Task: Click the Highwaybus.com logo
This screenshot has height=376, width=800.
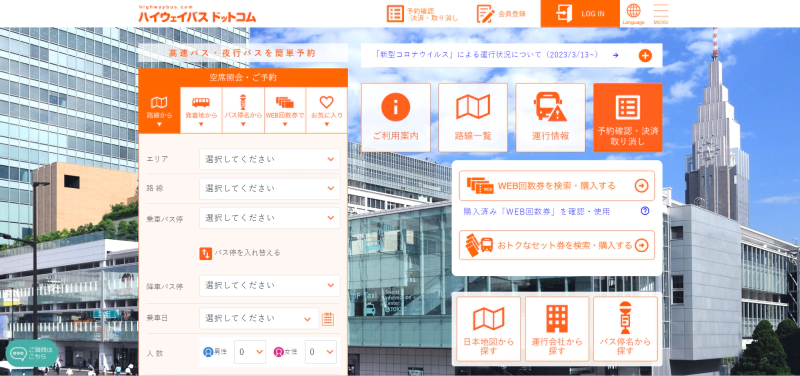Action: click(197, 14)
